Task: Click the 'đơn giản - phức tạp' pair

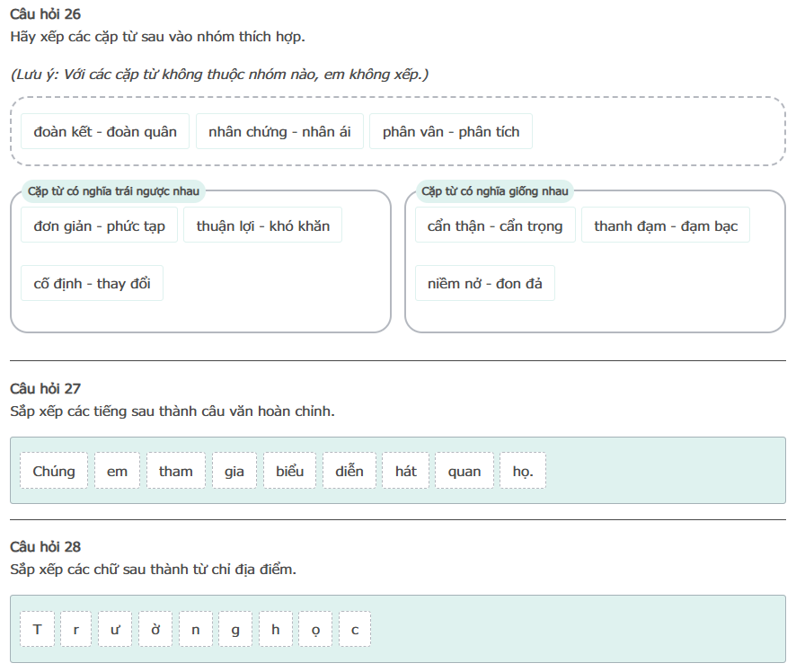Action: pos(100,225)
